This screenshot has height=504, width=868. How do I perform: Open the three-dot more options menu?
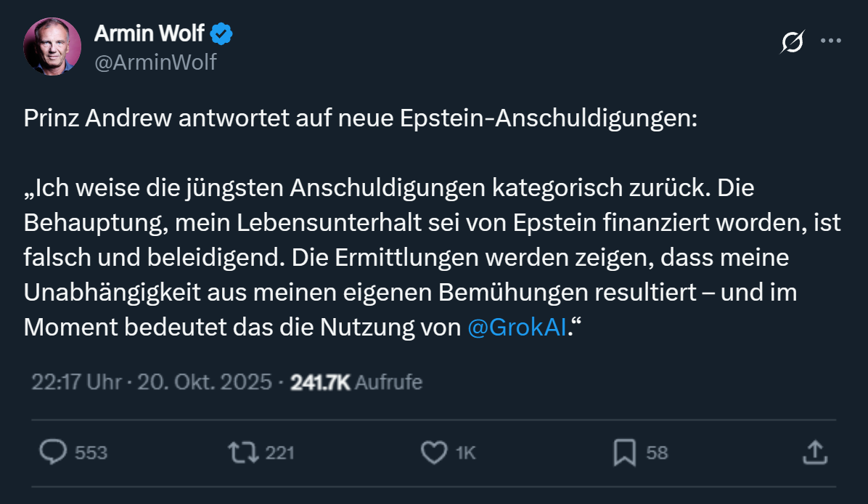tap(830, 41)
